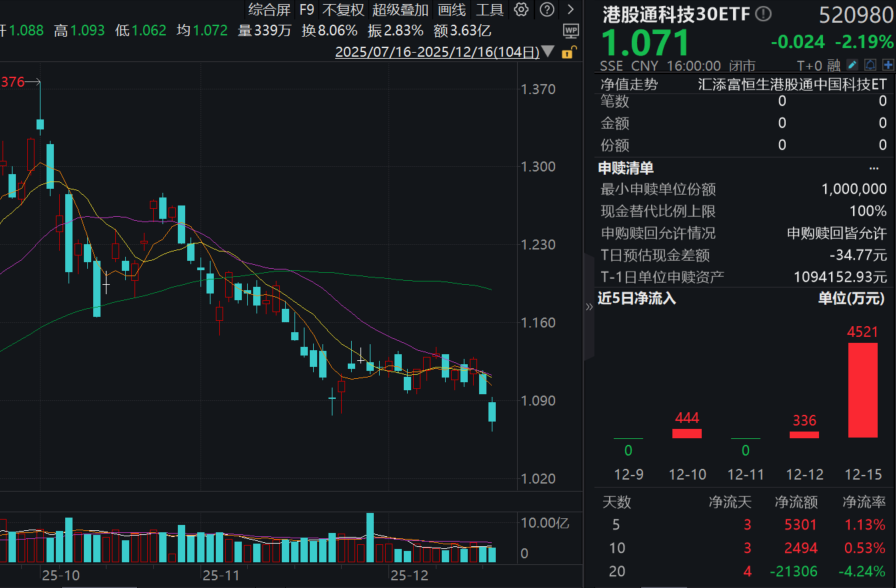Click the right-arrow icon to show more tools
This screenshot has height=588, width=896.
(569, 9)
